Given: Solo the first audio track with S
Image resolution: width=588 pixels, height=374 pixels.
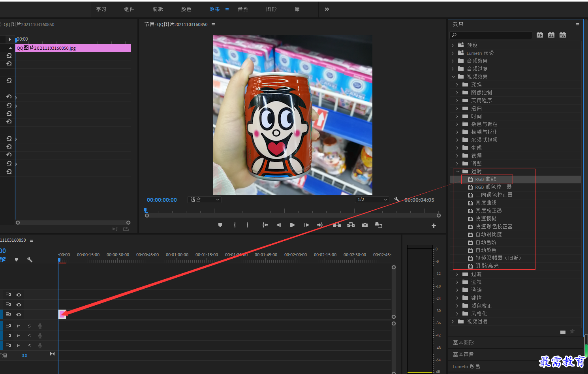Looking at the screenshot, I should [x=29, y=326].
